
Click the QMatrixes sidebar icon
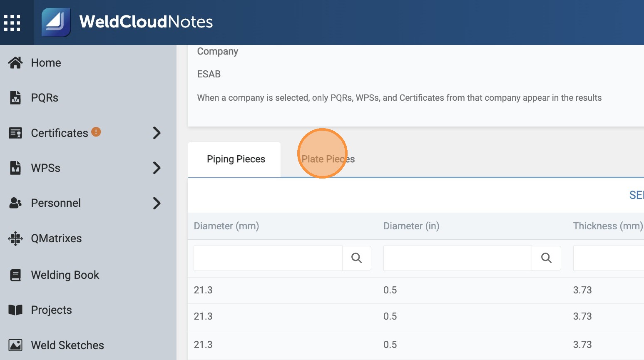tap(15, 238)
